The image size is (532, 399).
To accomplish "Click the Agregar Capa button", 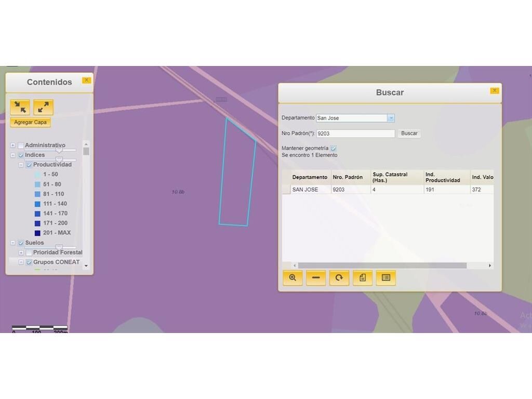I will [30, 123].
